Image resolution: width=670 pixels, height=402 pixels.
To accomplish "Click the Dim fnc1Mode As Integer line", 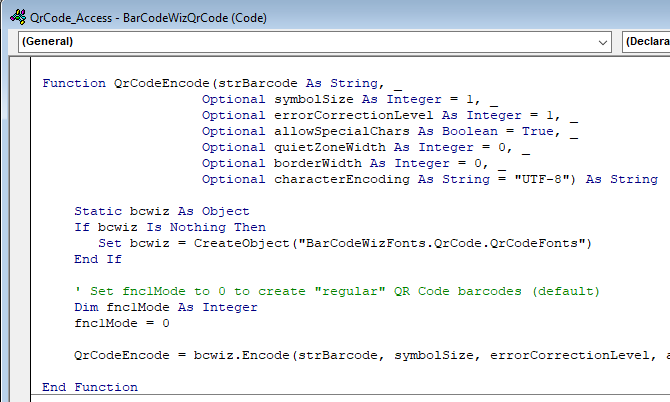I will (x=165, y=307).
